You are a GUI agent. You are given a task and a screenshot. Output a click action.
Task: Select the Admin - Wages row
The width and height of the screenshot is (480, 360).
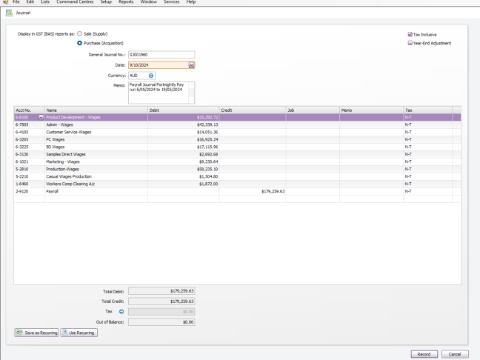(x=237, y=125)
